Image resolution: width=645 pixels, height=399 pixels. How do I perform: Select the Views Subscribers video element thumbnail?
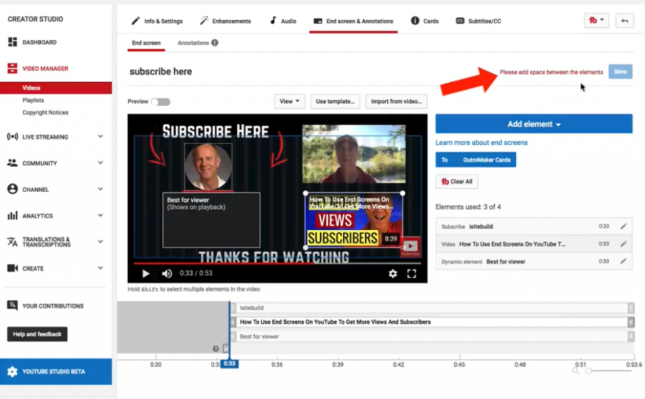click(x=354, y=220)
